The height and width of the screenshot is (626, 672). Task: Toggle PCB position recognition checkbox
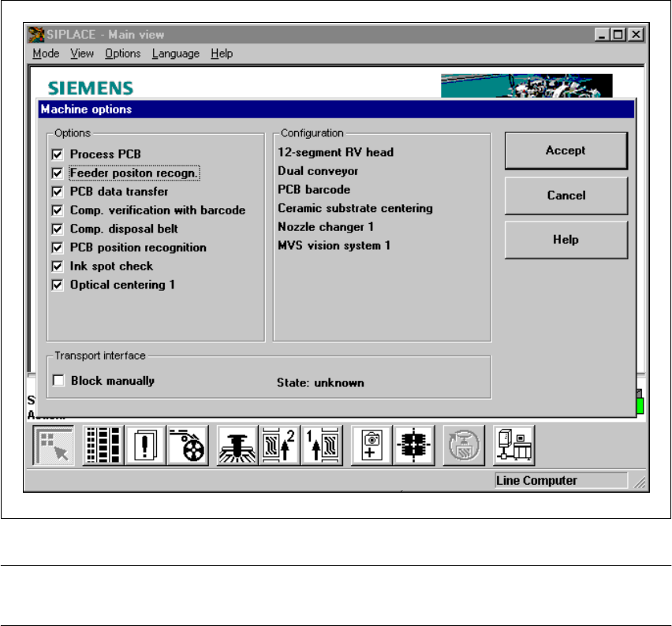point(57,248)
